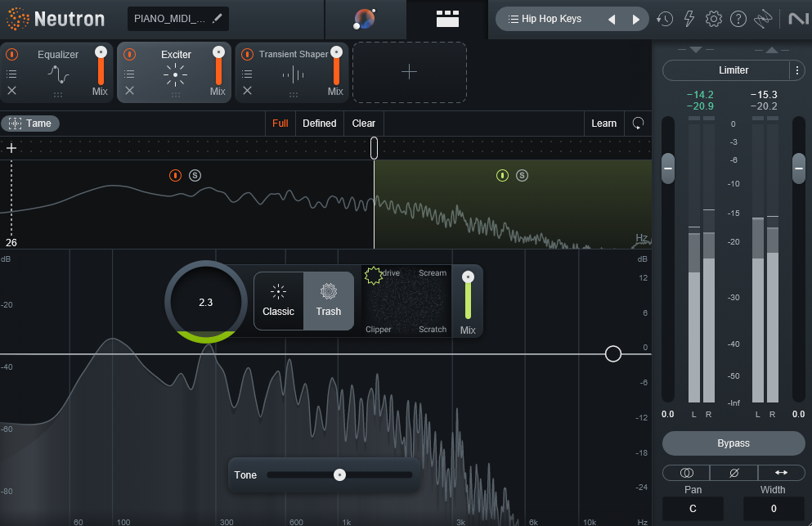The width and height of the screenshot is (812, 526).
Task: Click the pencil icon beside PIANO_MIDI name
Action: click(x=217, y=19)
